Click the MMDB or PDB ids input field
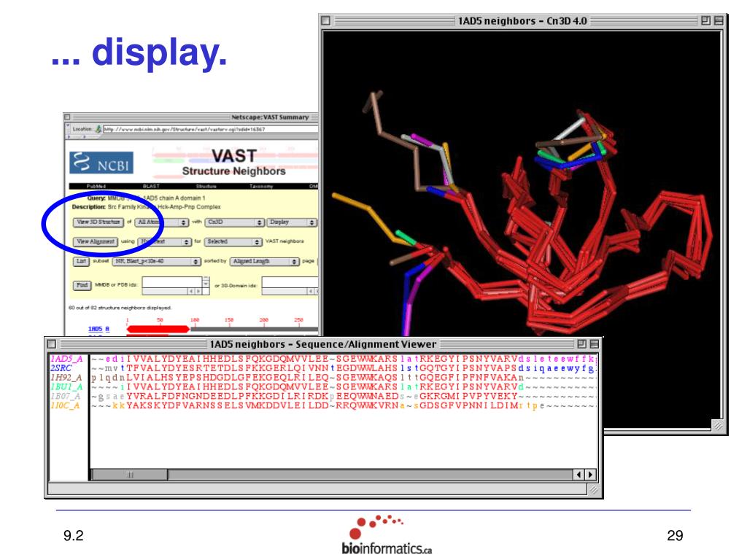 (172, 282)
